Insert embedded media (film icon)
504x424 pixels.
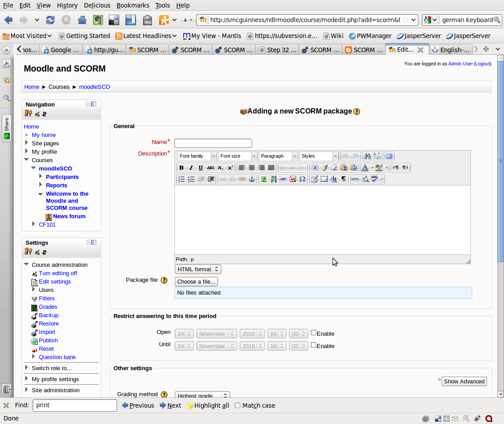[x=273, y=179]
